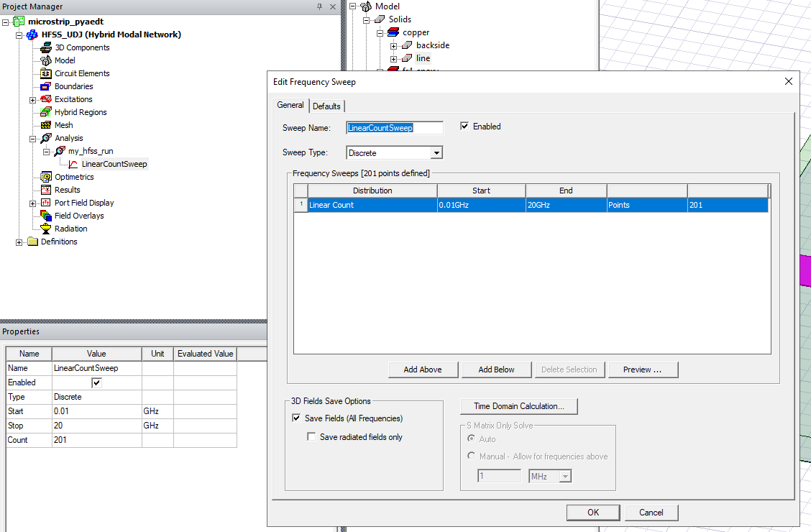Select the 3D Components icon in Project Manager
811x532 pixels.
(45, 47)
